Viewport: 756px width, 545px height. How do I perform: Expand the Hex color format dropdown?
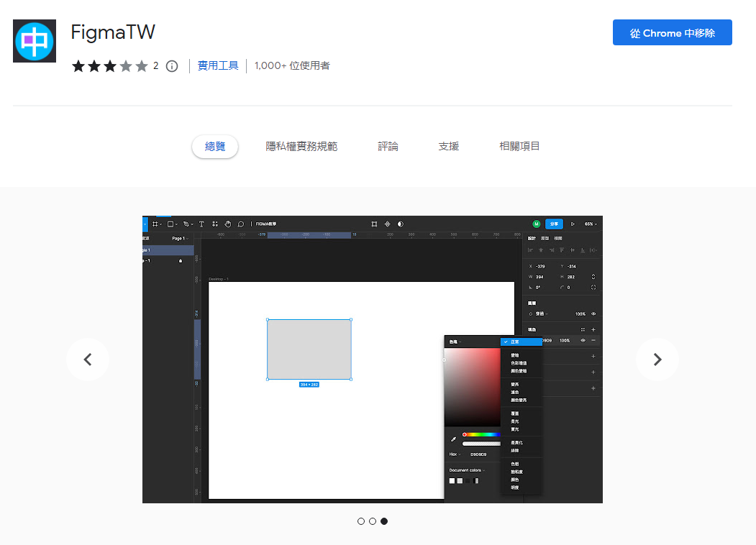tap(455, 454)
